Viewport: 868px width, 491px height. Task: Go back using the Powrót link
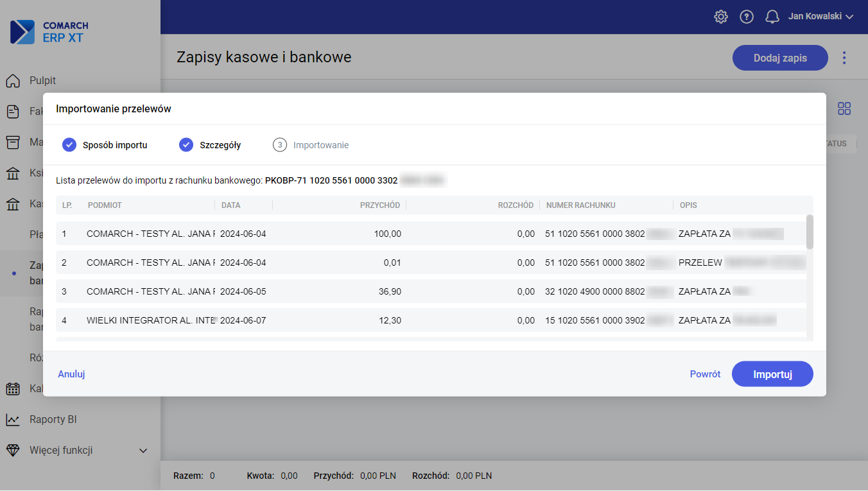tap(705, 374)
